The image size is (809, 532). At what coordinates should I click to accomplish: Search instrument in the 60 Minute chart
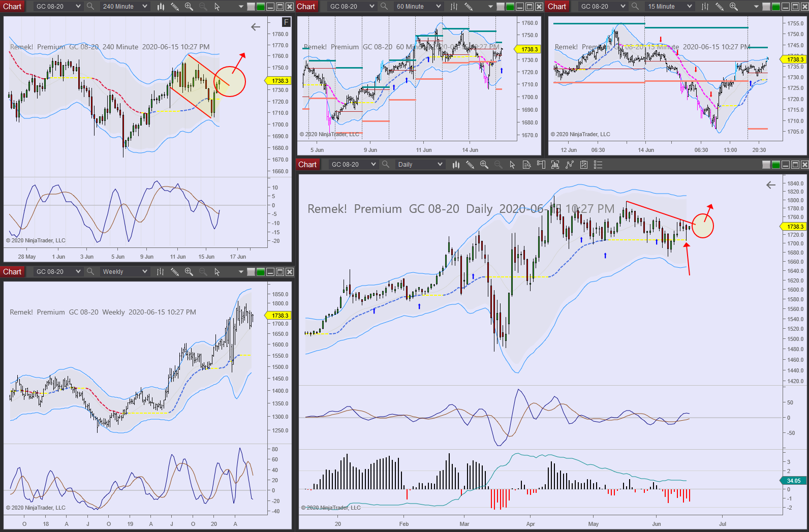pos(384,7)
